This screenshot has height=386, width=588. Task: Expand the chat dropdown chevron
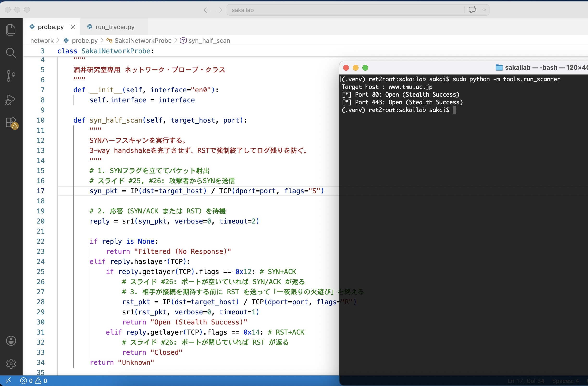click(x=484, y=10)
